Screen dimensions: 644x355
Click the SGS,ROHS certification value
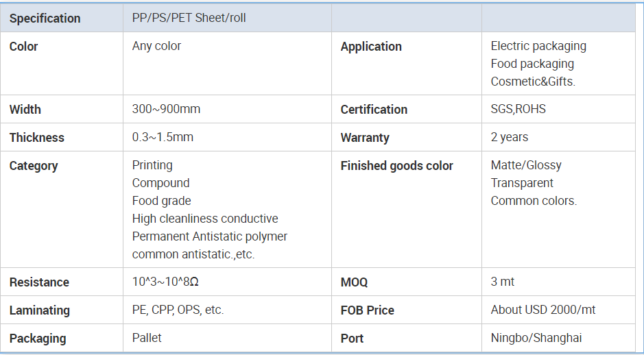[x=518, y=109]
